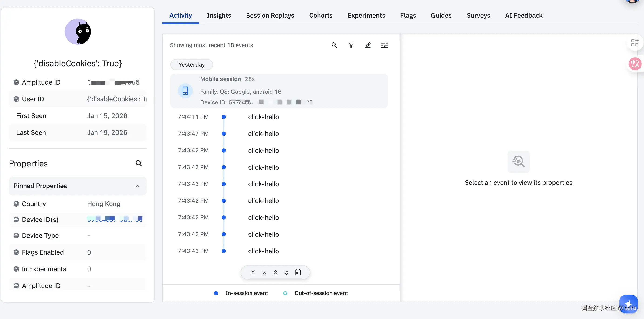Image resolution: width=644 pixels, height=319 pixels.
Task: Click the highlight pen icon in activity toolbar
Action: click(x=368, y=45)
